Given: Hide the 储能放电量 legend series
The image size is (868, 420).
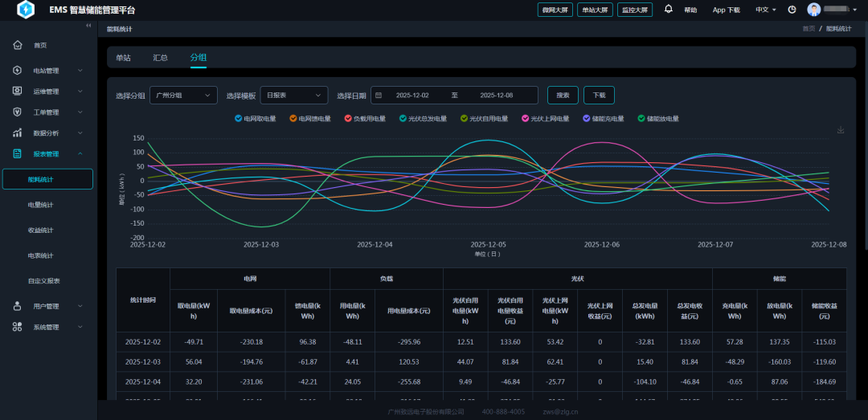Looking at the screenshot, I should click(x=658, y=119).
